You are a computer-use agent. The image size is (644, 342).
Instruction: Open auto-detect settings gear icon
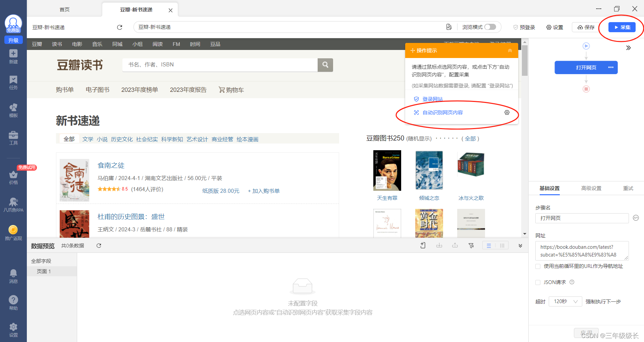(x=507, y=112)
